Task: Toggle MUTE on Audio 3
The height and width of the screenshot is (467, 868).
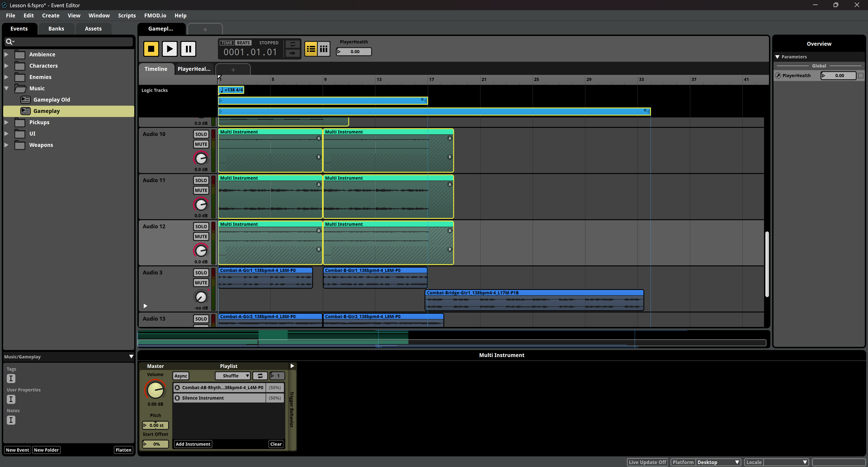Action: (x=201, y=283)
